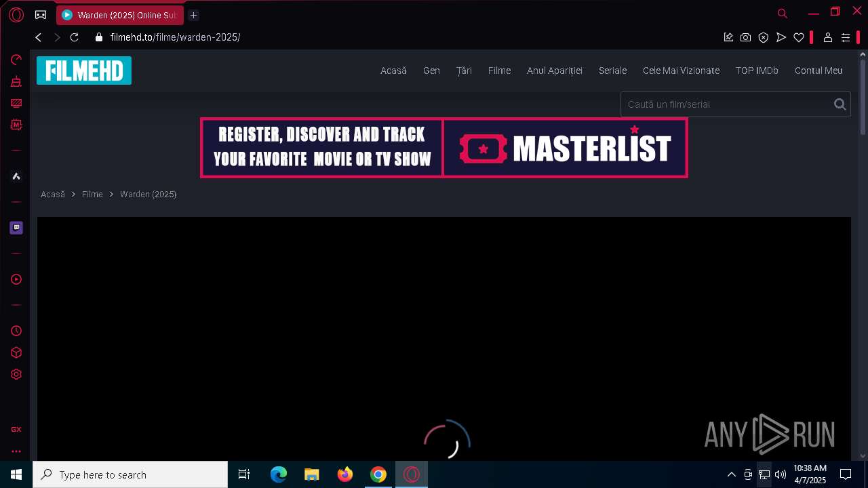The image size is (868, 488).
Task: Open the Gen menu item
Action: [x=431, y=70]
